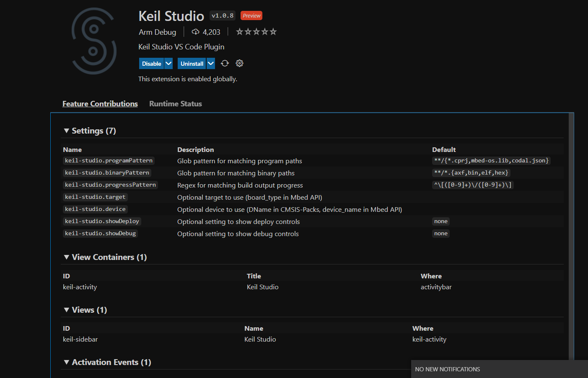Viewport: 588px width, 378px height.
Task: Click the star rating
Action: click(x=256, y=32)
